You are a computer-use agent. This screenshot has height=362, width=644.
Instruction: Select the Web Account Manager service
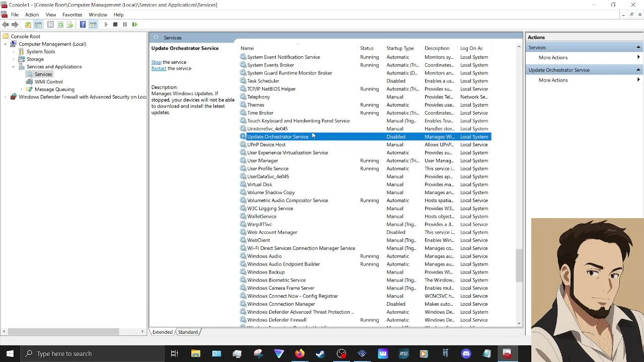[365, 232]
